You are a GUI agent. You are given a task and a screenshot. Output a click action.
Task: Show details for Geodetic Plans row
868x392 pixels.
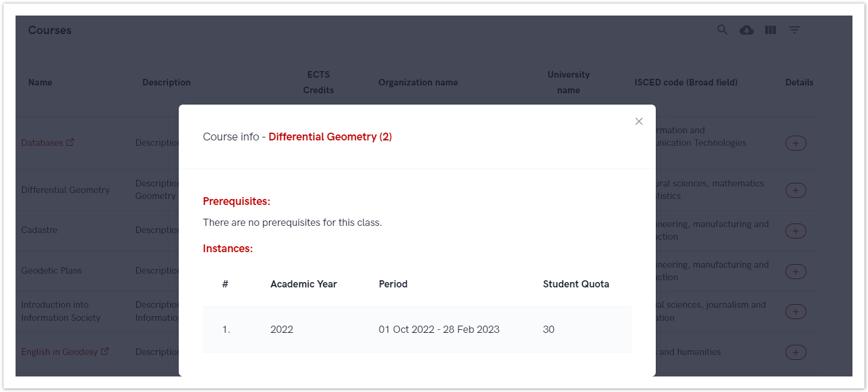795,272
